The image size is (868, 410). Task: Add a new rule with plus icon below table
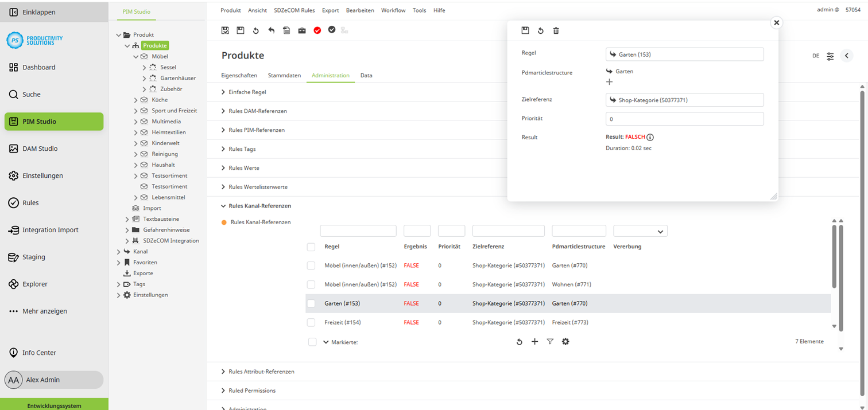(x=534, y=342)
